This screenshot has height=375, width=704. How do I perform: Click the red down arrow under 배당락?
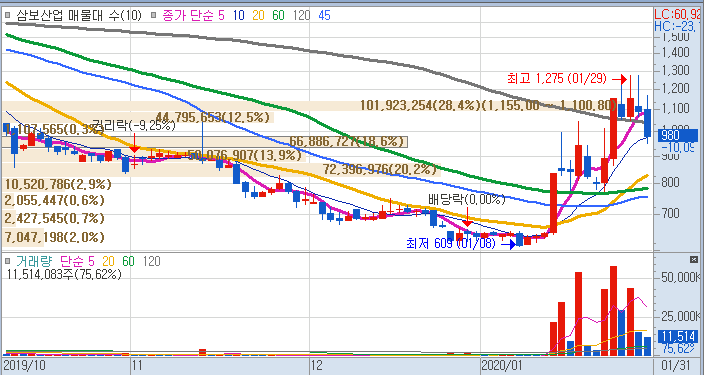coord(467,216)
